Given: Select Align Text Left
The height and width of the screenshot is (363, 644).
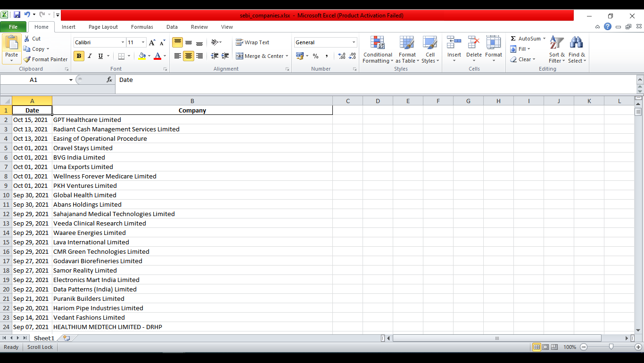Looking at the screenshot, I should pyautogui.click(x=177, y=56).
